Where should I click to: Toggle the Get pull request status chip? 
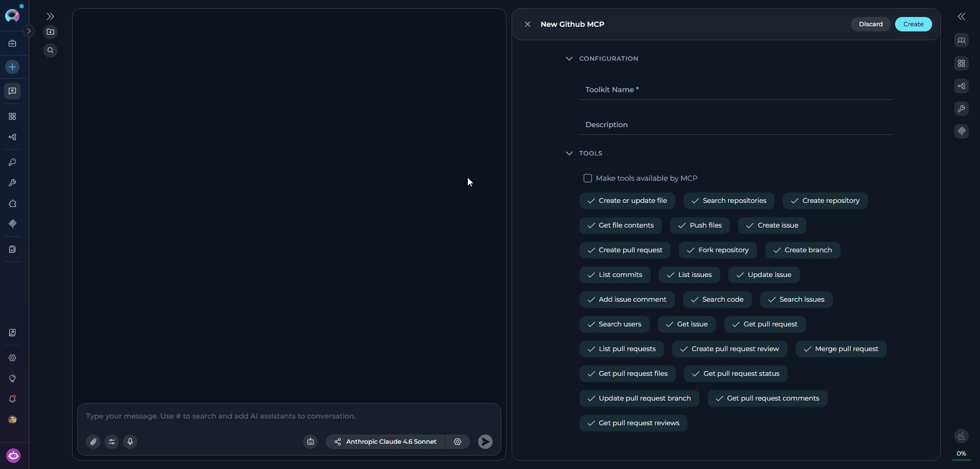[x=736, y=374]
